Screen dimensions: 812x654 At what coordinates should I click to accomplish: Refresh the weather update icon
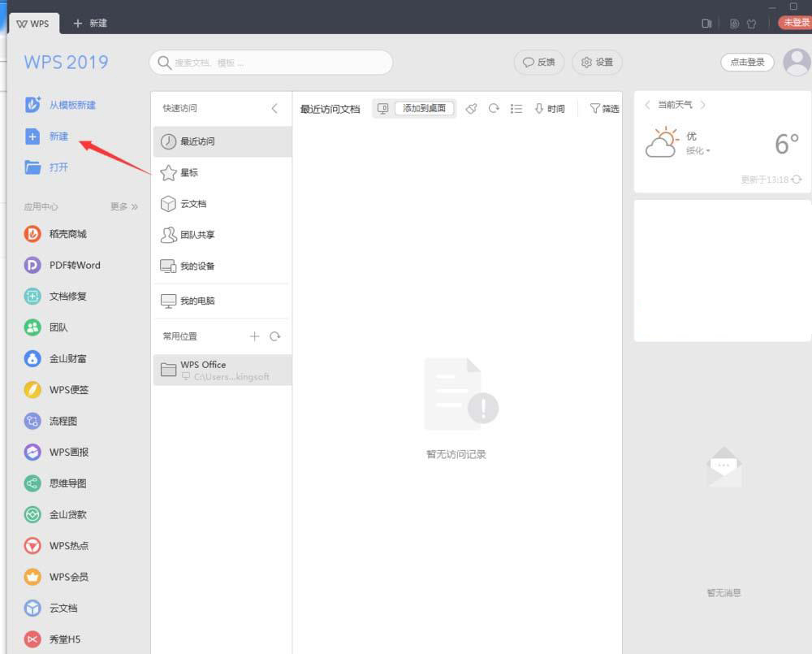coord(797,180)
